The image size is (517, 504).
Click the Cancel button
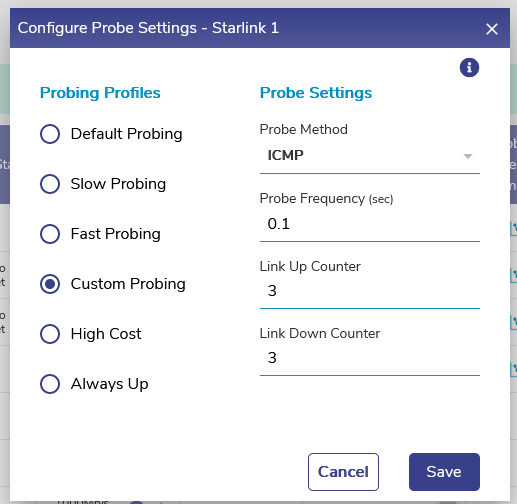[x=343, y=472]
